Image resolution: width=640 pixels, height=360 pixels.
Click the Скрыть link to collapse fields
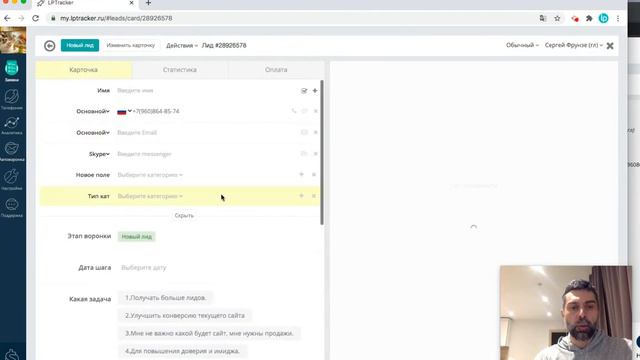pos(184,216)
